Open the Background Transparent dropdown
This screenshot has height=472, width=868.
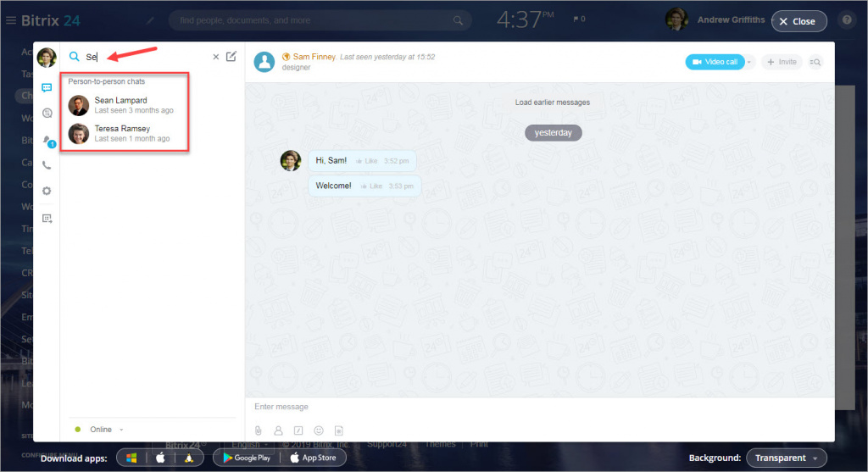coord(787,458)
